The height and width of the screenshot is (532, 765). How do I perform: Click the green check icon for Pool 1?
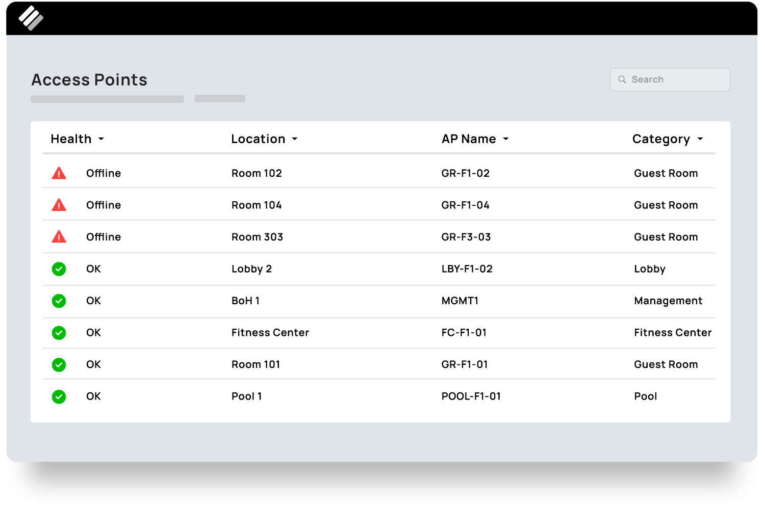[x=59, y=396]
